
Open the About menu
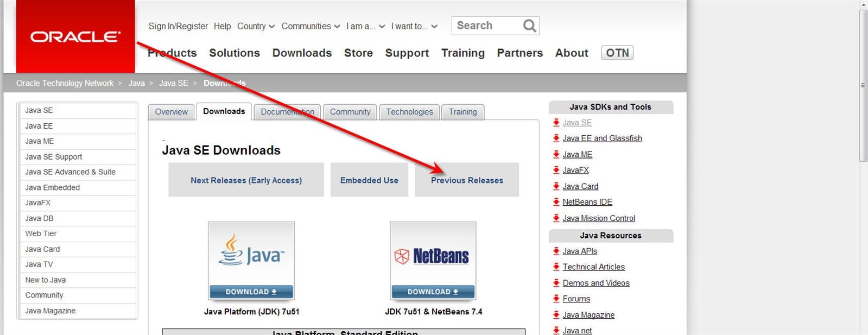pyautogui.click(x=572, y=53)
